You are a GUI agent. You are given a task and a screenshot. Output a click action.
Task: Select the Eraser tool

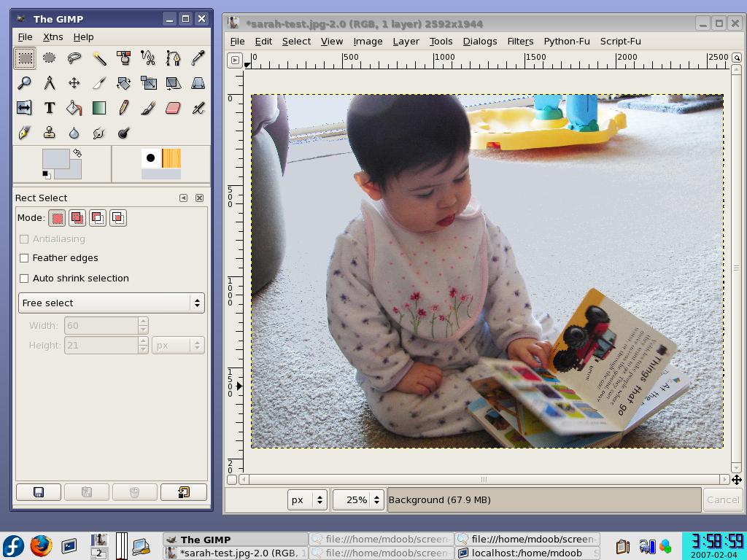pos(173,108)
